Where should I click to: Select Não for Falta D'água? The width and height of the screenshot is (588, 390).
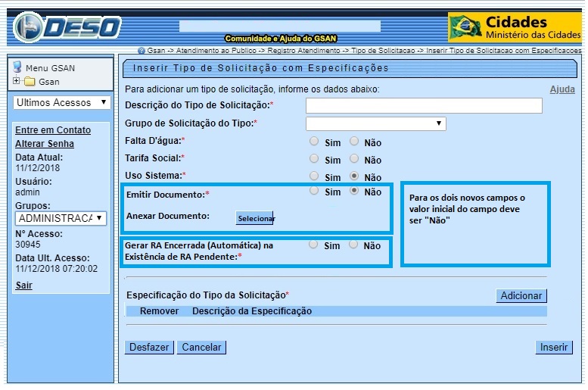pos(354,141)
